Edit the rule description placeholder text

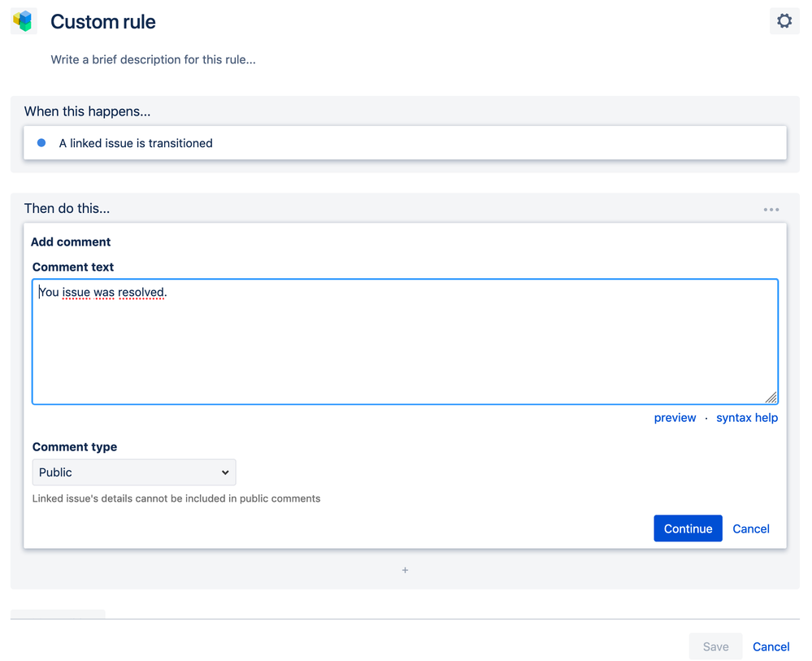154,59
